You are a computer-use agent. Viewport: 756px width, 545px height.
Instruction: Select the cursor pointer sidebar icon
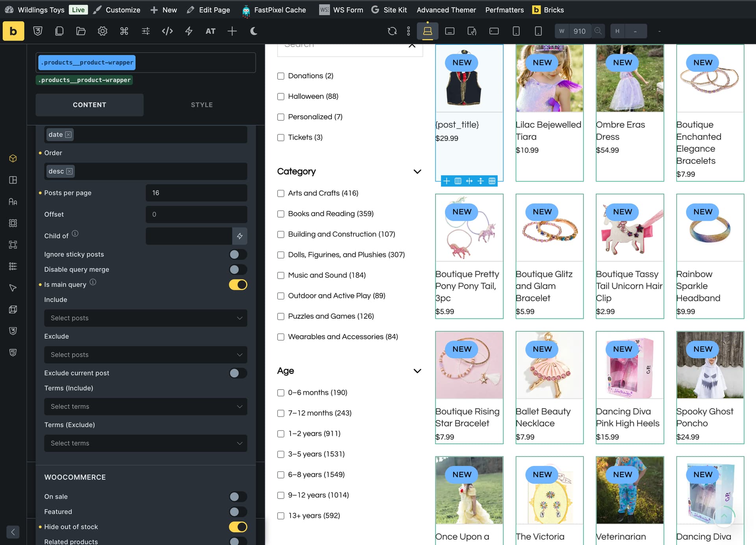[13, 288]
